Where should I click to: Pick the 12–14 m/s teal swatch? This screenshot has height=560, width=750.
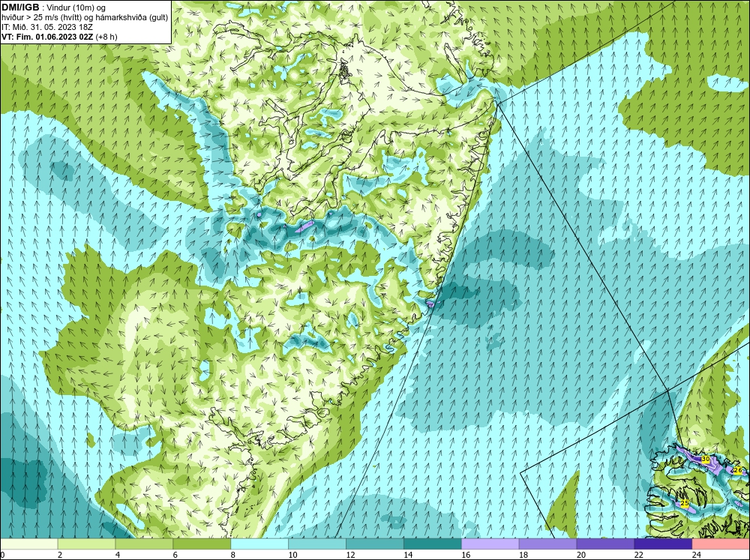pos(374,544)
